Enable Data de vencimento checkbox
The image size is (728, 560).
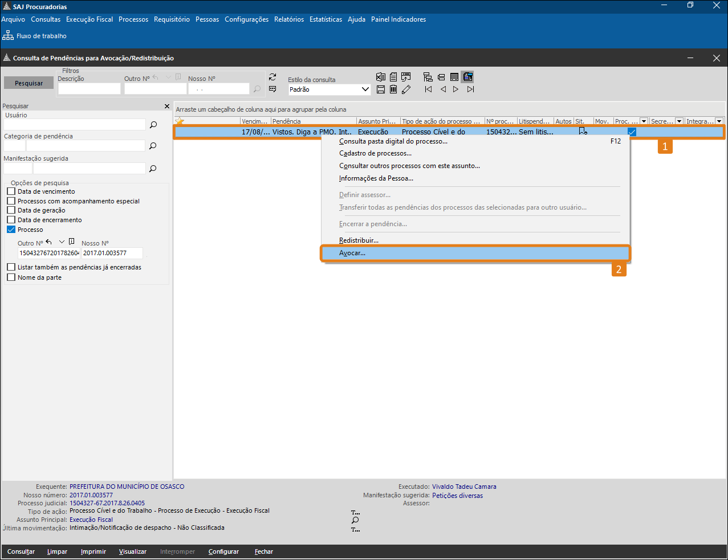(x=11, y=191)
